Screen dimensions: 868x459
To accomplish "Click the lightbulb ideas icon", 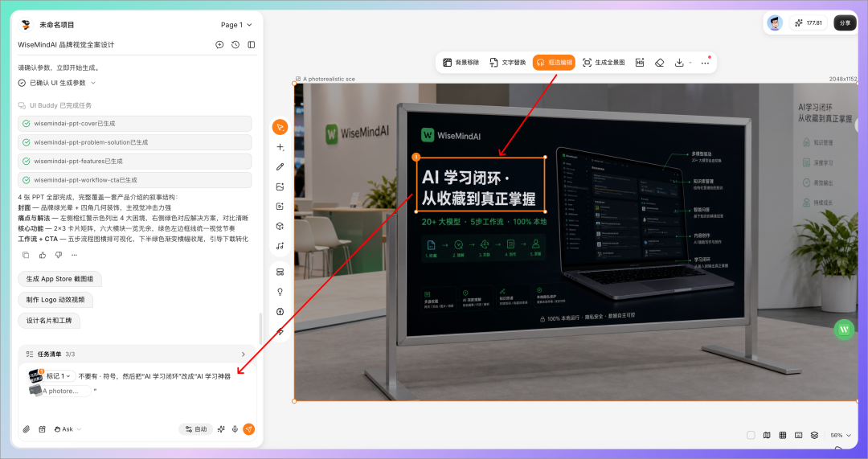I will (x=280, y=292).
